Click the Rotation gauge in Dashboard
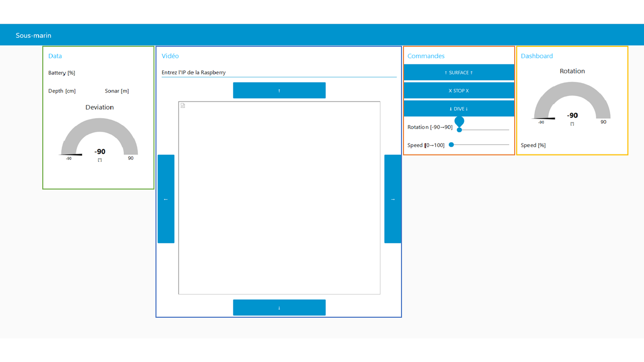This screenshot has width=644, height=362. click(572, 104)
